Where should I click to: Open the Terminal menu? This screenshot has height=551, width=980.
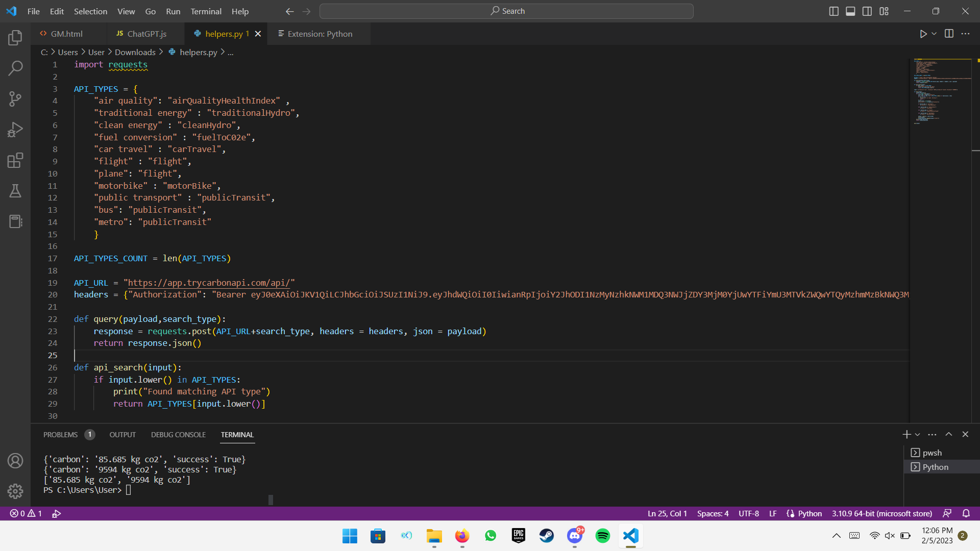206,11
